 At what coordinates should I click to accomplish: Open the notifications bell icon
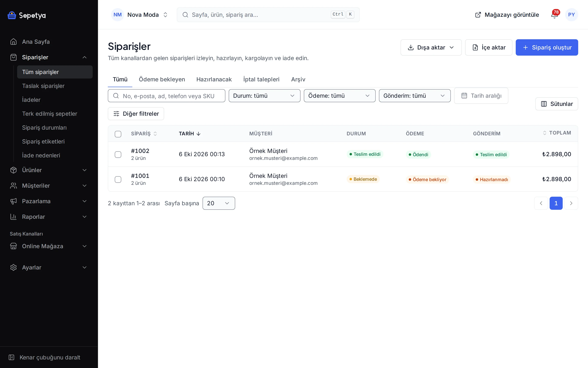(x=554, y=15)
